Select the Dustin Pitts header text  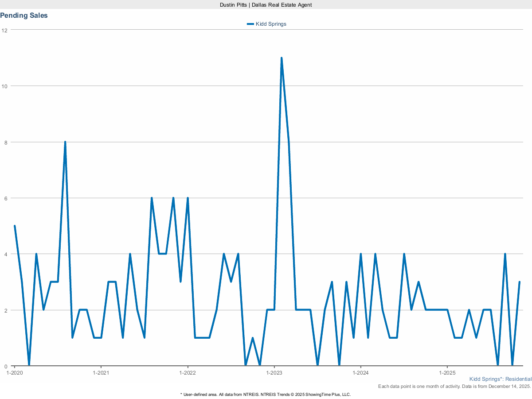coord(266,4)
